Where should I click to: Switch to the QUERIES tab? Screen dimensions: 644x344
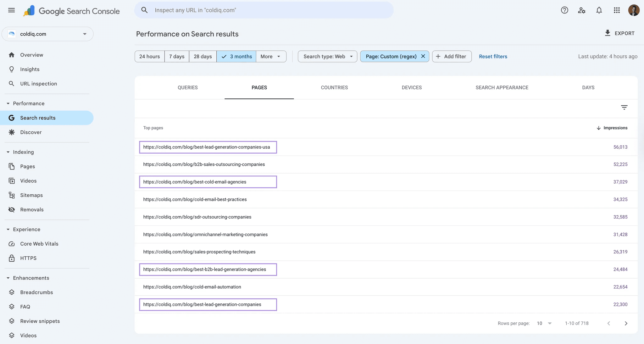187,87
